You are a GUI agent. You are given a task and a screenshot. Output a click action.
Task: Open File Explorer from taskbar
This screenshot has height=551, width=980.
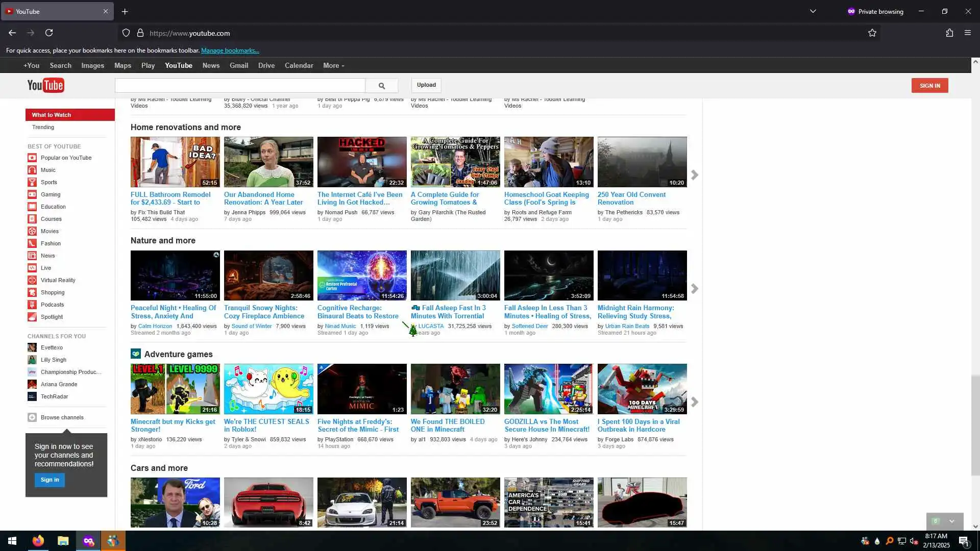(63, 541)
